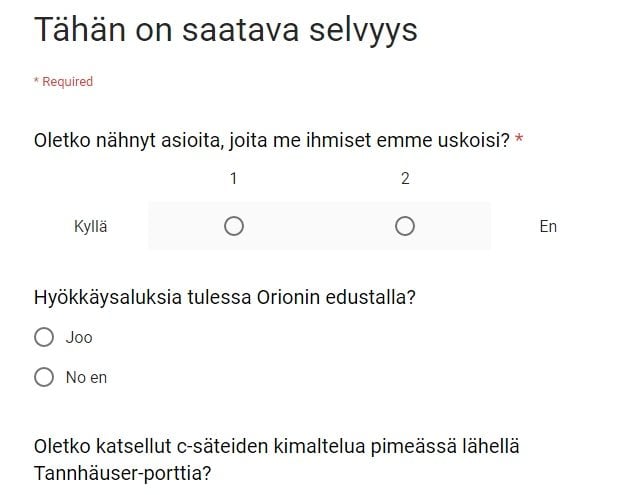Click the gray scale row between both radios
Viewport: 637px width, 495px height.
[319, 226]
